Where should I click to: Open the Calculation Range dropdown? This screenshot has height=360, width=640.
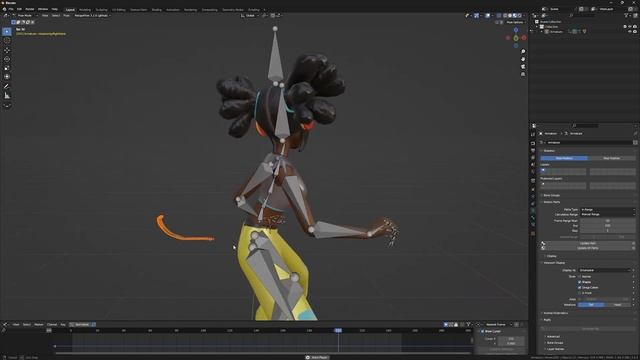click(x=607, y=214)
